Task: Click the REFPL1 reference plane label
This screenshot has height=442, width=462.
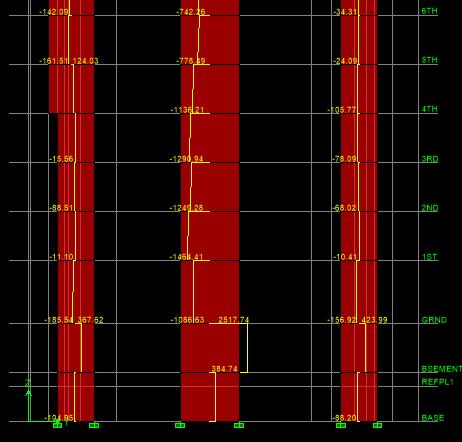Action: 437,382
